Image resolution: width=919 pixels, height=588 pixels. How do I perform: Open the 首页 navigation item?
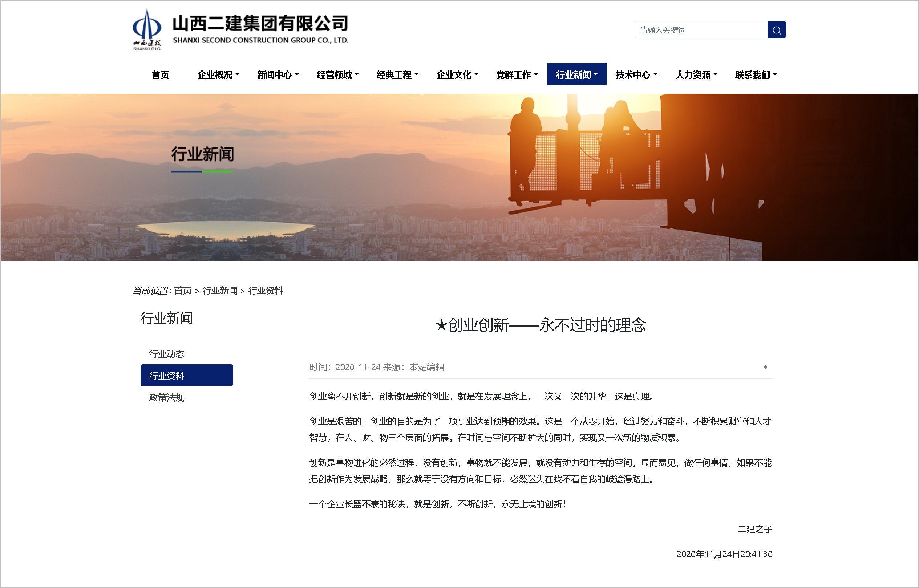[160, 75]
